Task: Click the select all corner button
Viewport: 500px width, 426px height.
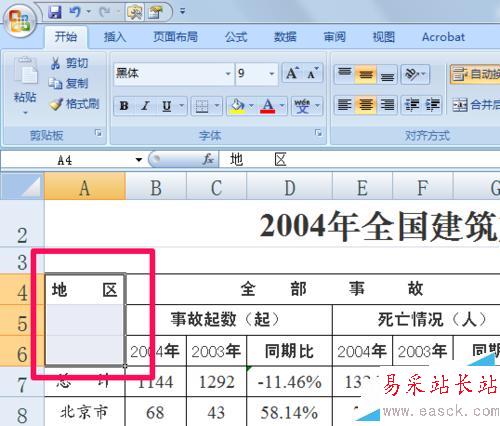Action: pos(22,186)
